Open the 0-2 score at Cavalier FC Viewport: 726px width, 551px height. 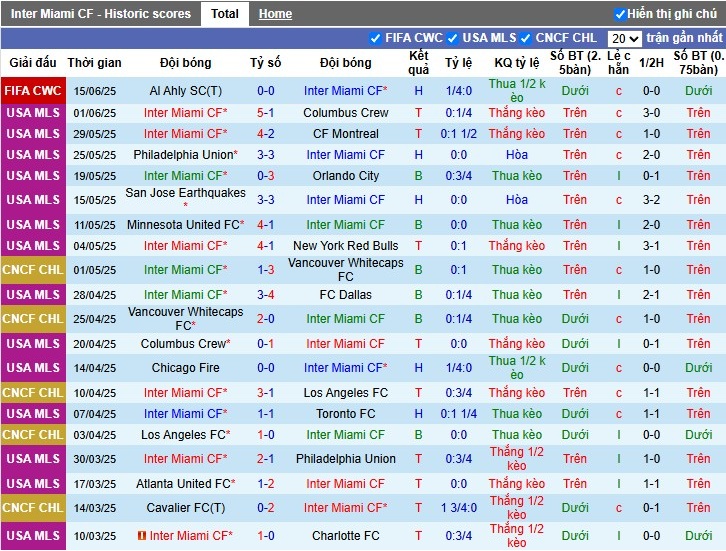(x=266, y=508)
